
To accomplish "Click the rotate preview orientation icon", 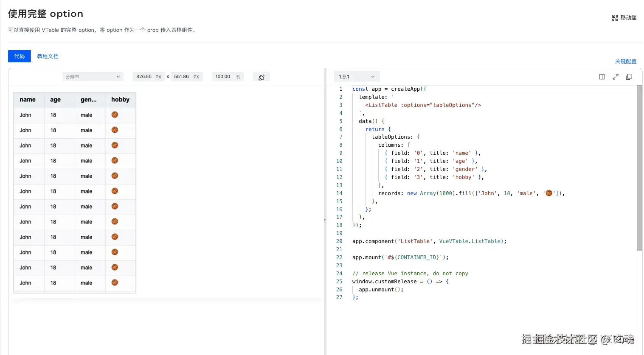I will 262,77.
